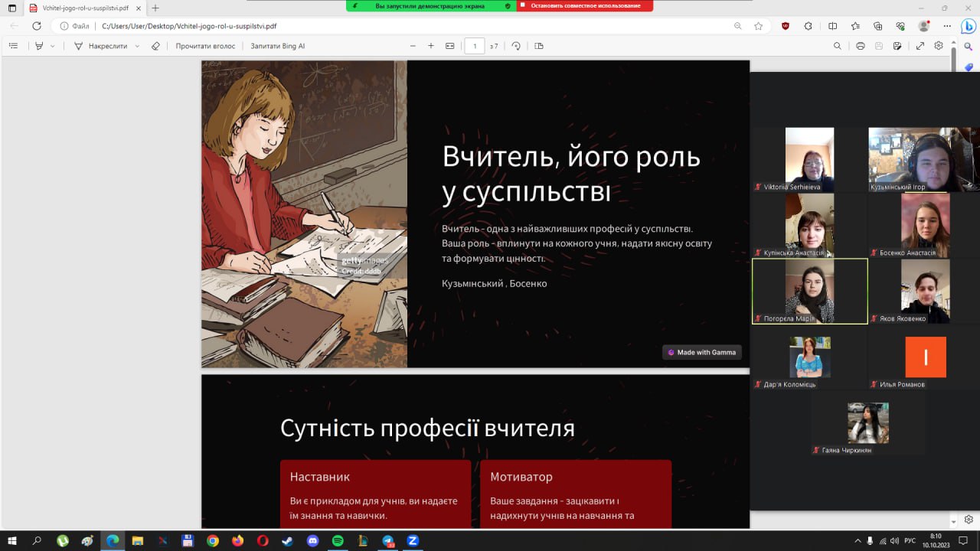Select Погорєла Марія video tile
The width and height of the screenshot is (980, 551).
pyautogui.click(x=810, y=291)
